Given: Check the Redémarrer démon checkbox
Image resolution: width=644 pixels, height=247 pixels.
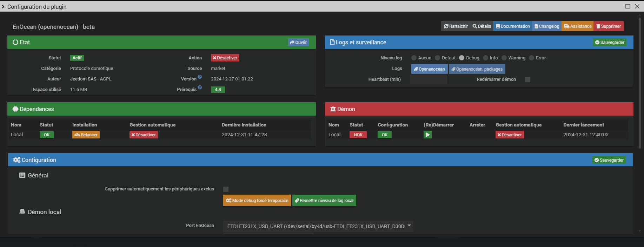Looking at the screenshot, I should [x=527, y=80].
